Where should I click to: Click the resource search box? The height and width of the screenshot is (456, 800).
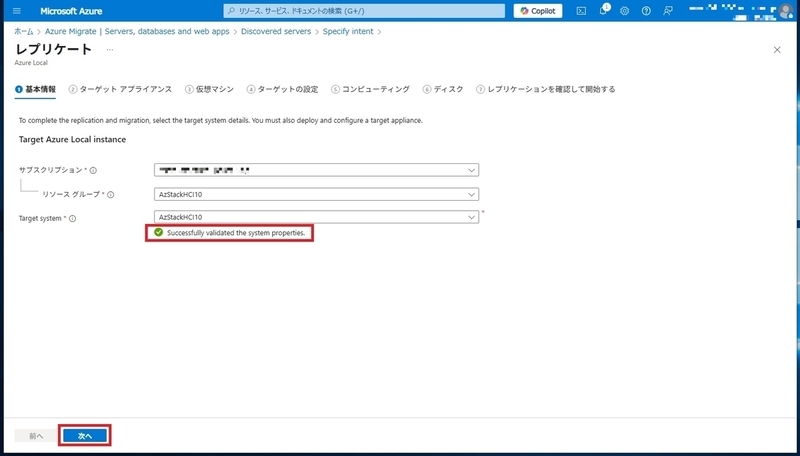364,11
